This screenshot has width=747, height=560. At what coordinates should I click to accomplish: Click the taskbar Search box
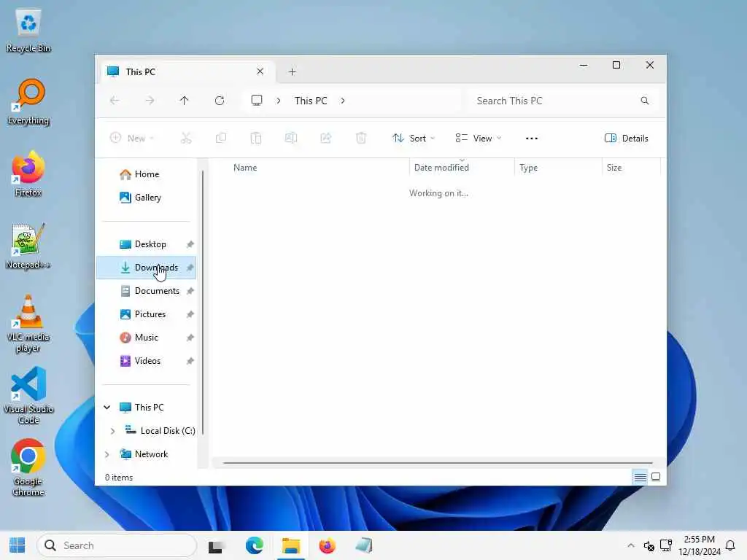[x=117, y=545]
